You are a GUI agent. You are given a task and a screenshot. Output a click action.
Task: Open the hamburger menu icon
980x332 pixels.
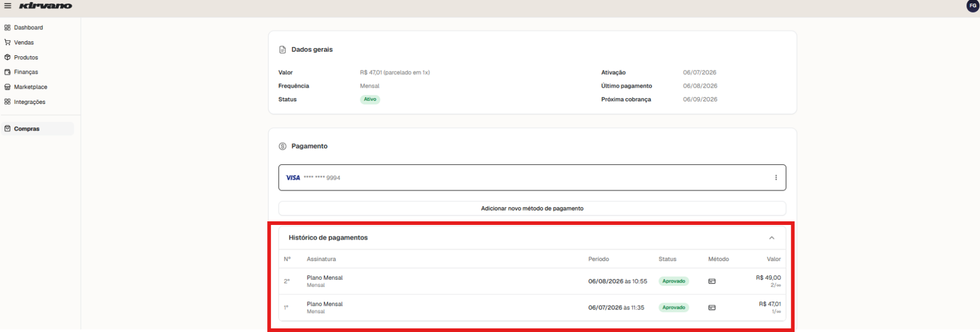8,6
